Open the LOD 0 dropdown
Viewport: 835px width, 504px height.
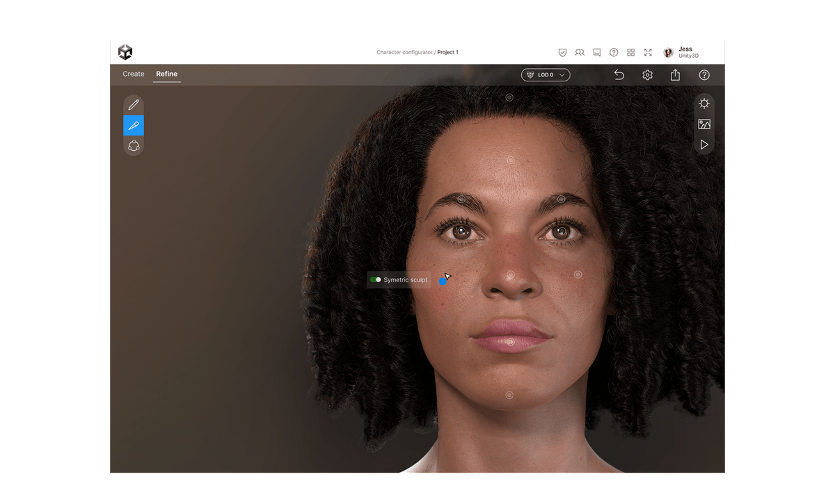tap(546, 74)
